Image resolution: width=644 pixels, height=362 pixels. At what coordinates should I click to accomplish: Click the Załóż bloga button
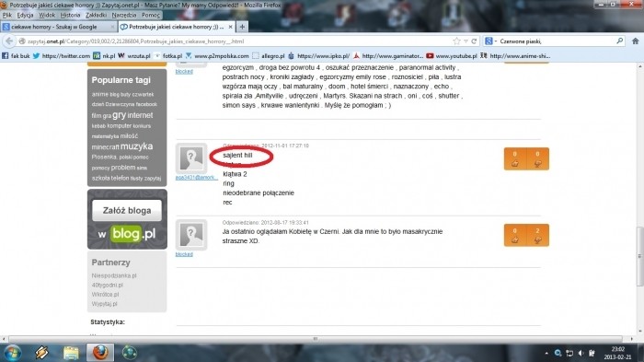click(x=127, y=211)
